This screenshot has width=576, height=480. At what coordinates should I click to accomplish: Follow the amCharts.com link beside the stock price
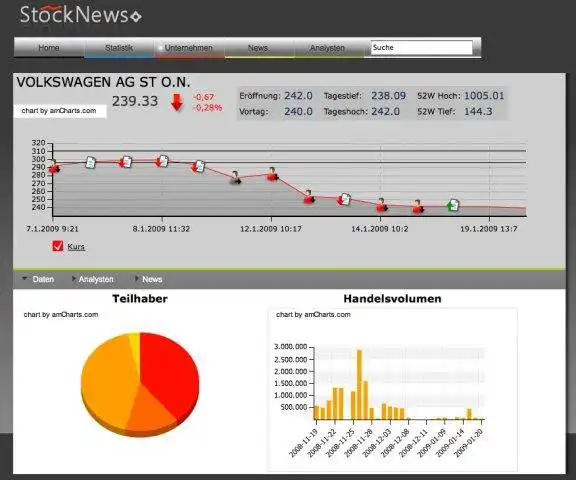pyautogui.click(x=59, y=111)
